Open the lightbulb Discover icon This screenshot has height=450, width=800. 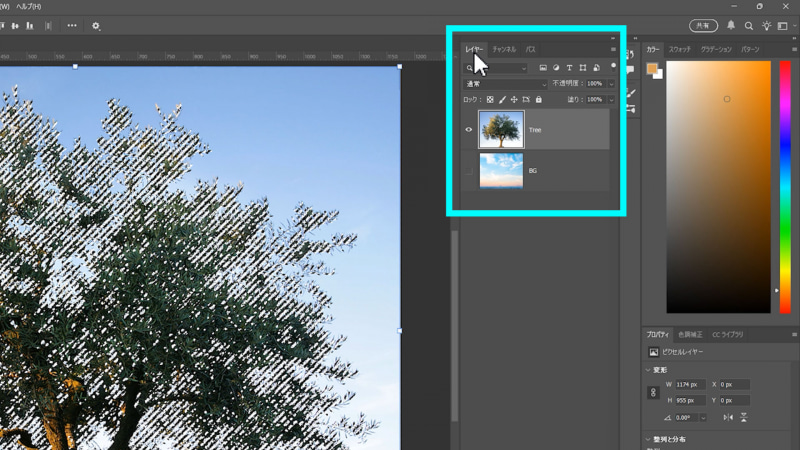(x=766, y=26)
